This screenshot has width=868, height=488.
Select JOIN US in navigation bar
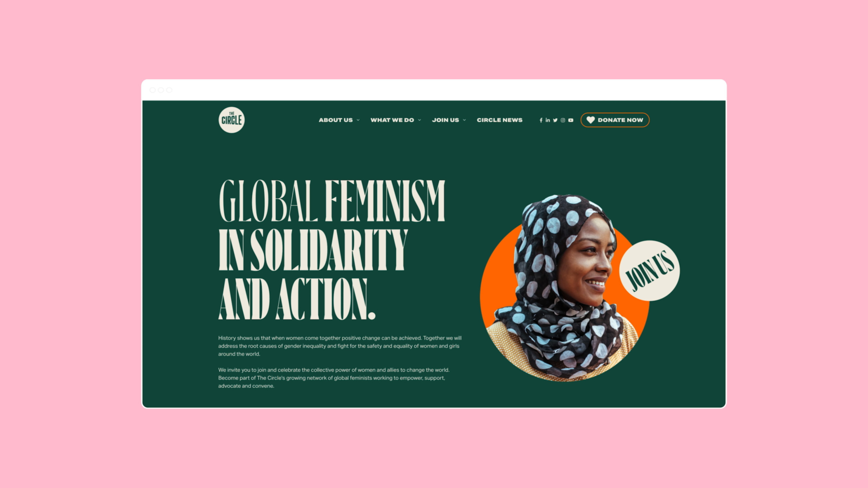pyautogui.click(x=446, y=120)
